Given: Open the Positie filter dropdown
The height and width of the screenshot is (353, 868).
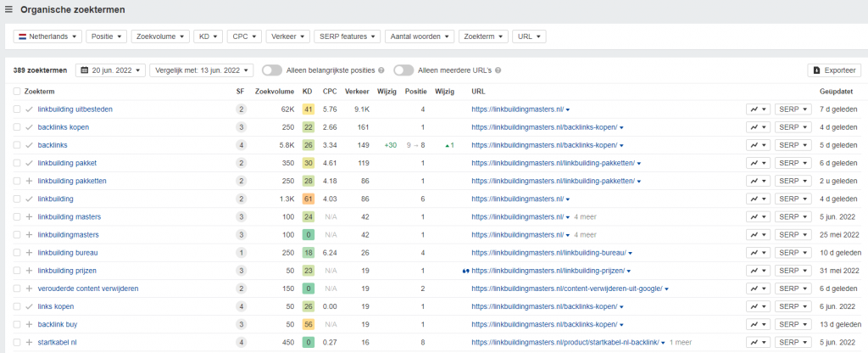Looking at the screenshot, I should pos(106,36).
